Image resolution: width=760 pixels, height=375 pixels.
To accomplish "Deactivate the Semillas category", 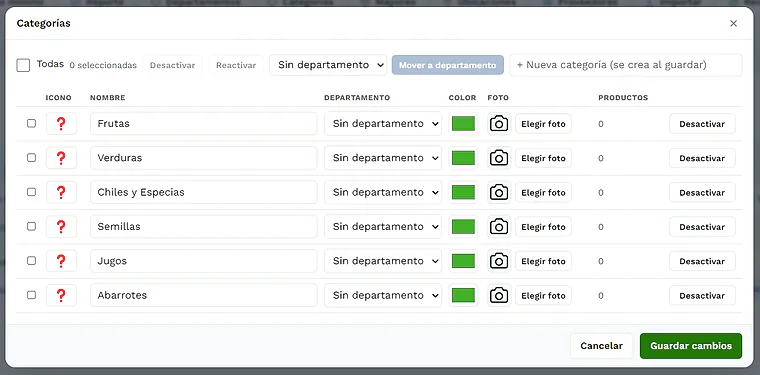I will click(x=702, y=227).
